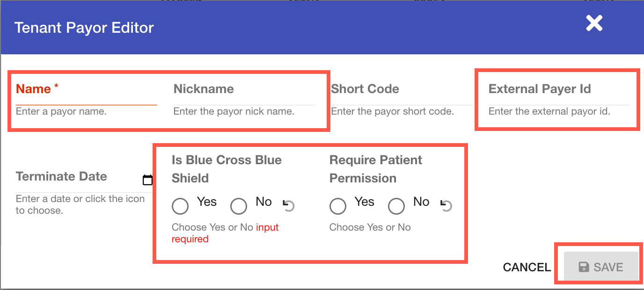Select Yes for Is Blue Cross Blue Shield
Screen dimensions: 644x290
180,206
